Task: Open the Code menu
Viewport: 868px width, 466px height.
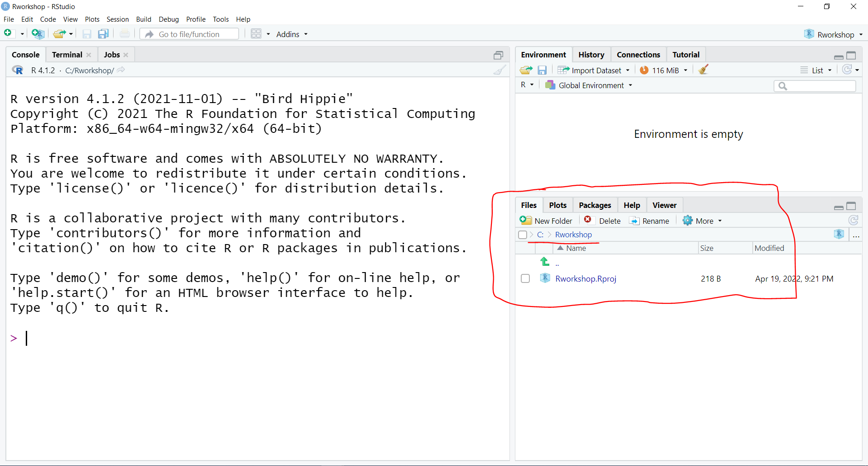Action: pyautogui.click(x=48, y=19)
